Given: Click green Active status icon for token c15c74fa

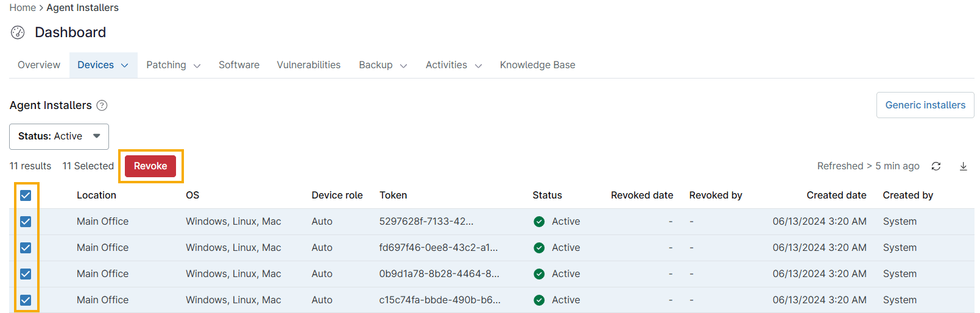Looking at the screenshot, I should click(x=539, y=300).
